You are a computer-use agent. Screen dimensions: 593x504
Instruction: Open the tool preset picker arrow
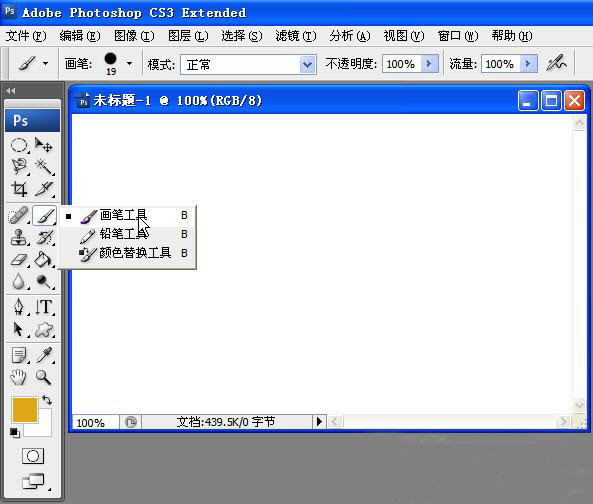[x=45, y=63]
